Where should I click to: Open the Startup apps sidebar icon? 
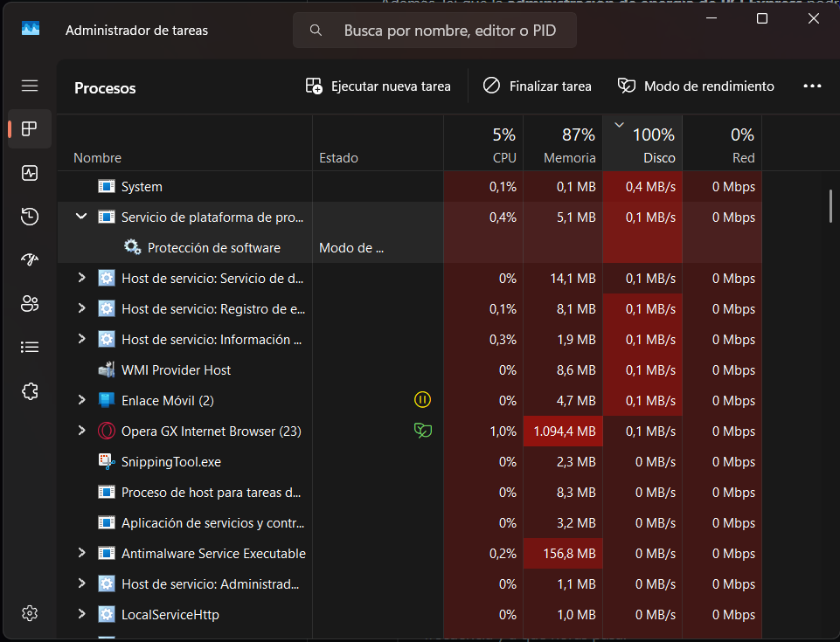point(30,259)
